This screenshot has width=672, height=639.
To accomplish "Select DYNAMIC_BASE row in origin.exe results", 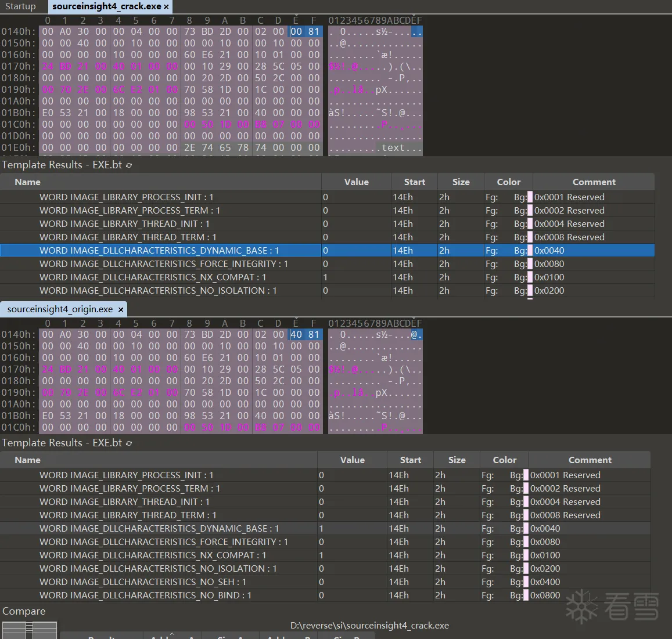I will pyautogui.click(x=325, y=529).
